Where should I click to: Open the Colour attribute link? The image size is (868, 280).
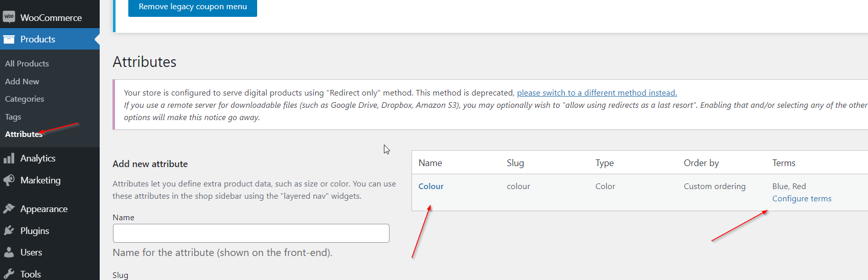point(431,186)
